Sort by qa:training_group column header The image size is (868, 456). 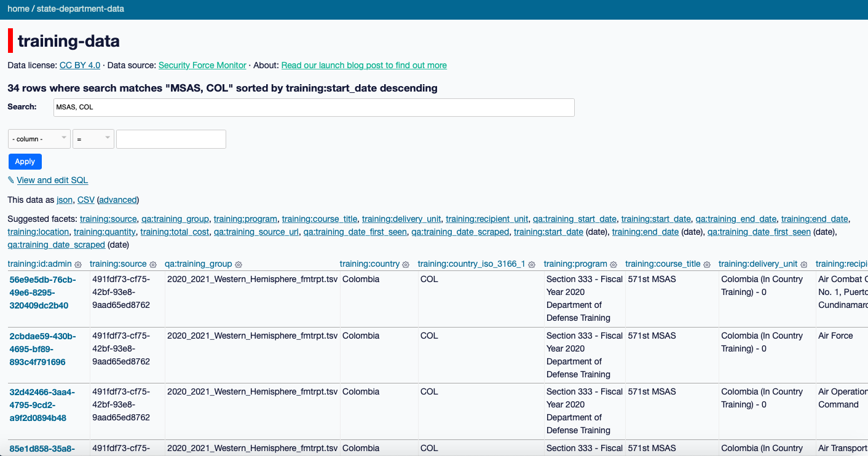click(199, 264)
